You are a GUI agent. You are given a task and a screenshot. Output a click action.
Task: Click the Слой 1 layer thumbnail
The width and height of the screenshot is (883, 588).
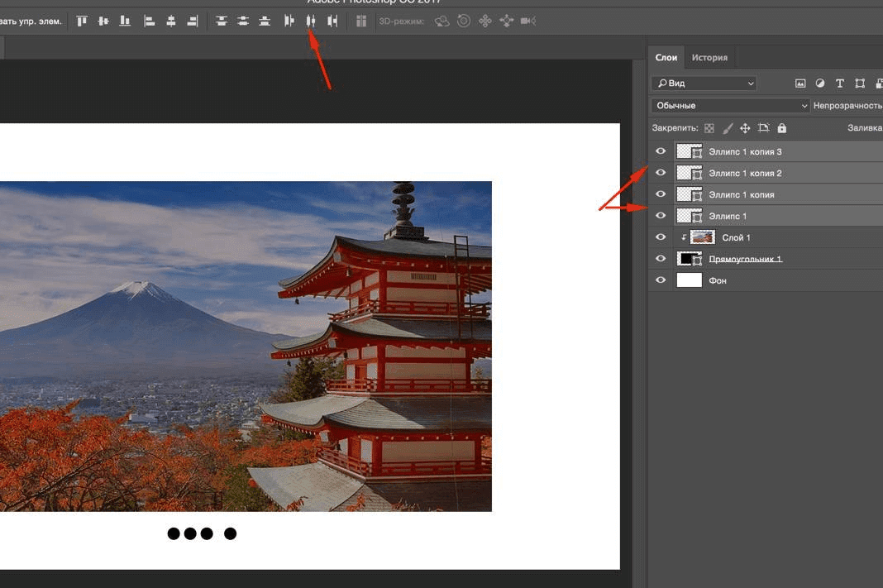point(702,237)
